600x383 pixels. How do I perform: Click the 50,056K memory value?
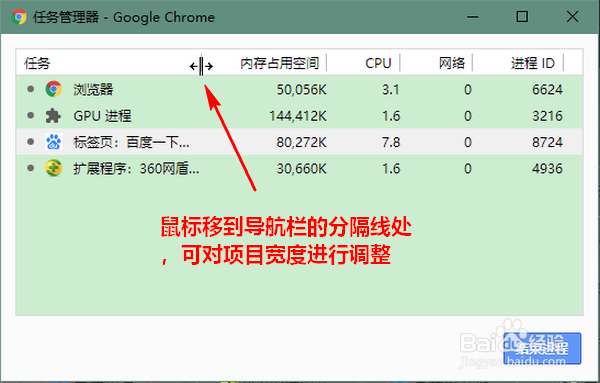(x=302, y=90)
